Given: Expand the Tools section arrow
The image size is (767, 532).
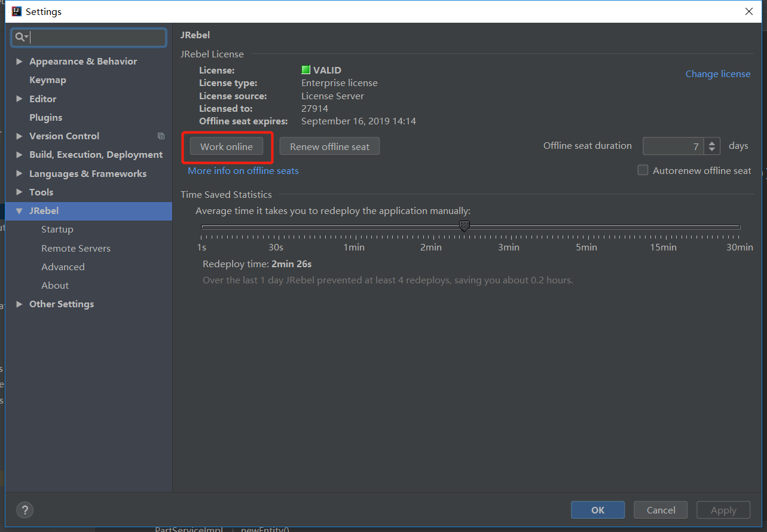Looking at the screenshot, I should [19, 192].
